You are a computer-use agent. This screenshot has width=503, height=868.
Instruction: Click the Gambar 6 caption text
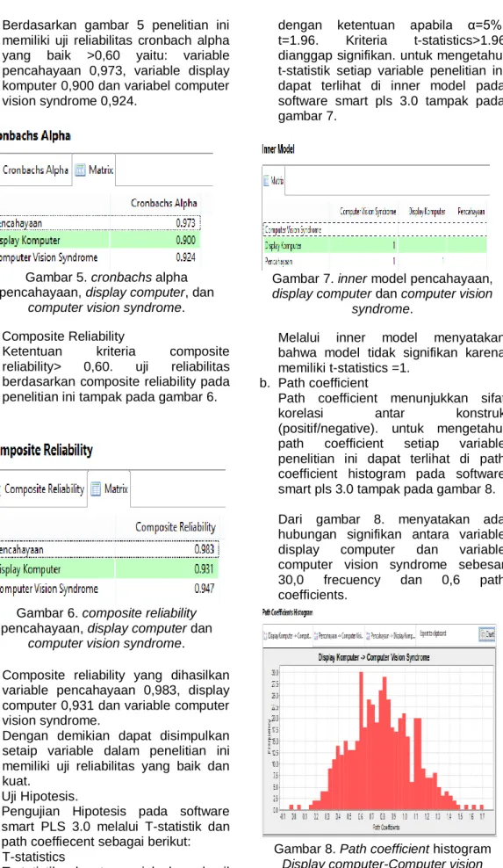coord(106,628)
